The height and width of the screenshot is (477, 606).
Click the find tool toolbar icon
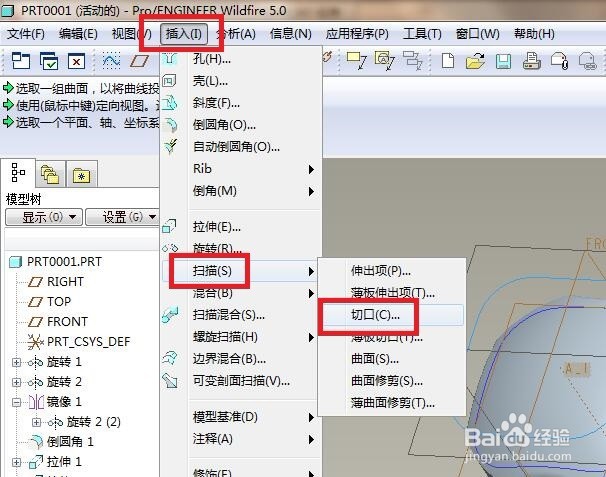point(384,61)
